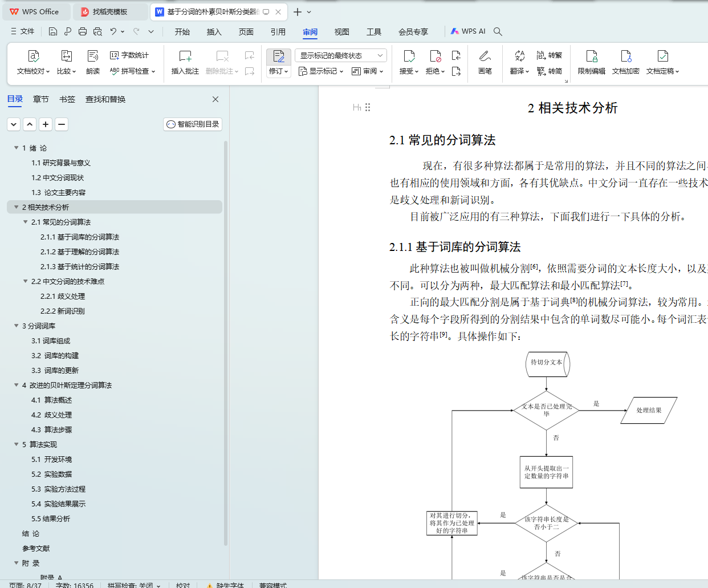Open the 审阅 pane dropdown in ribbon
Screen dimensions: 708x588
(368, 71)
